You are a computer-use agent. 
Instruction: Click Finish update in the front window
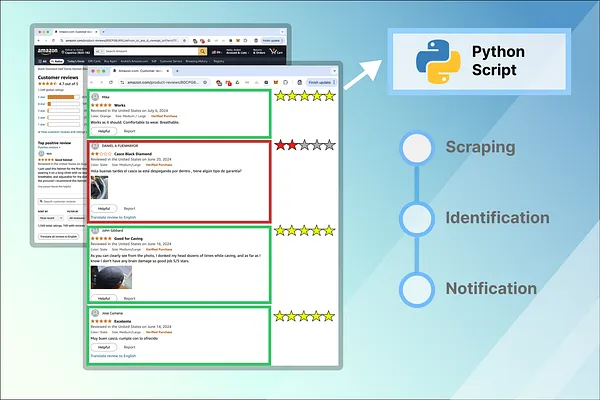[320, 83]
